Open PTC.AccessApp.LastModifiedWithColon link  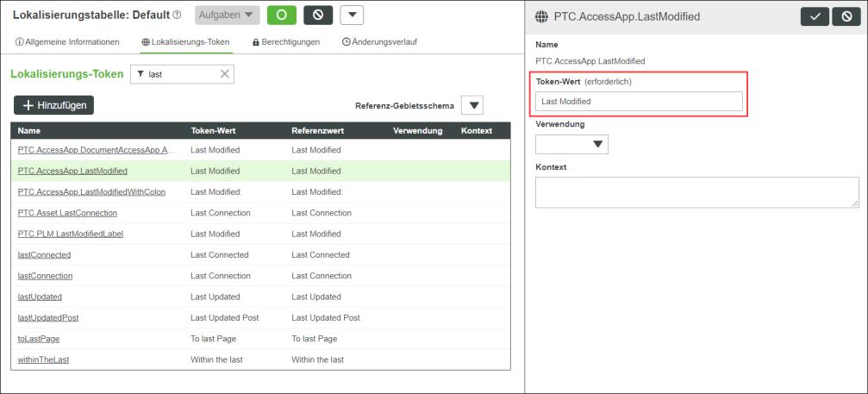pyautogui.click(x=91, y=192)
